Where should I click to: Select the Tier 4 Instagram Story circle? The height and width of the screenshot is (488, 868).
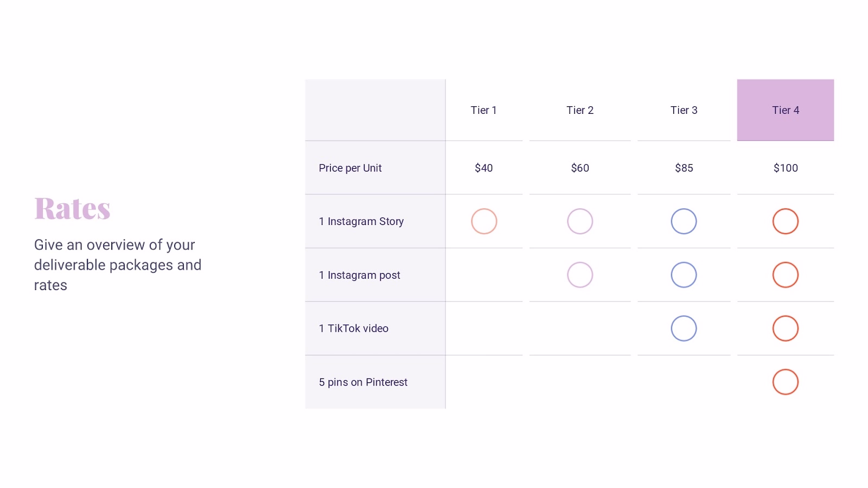pos(785,221)
